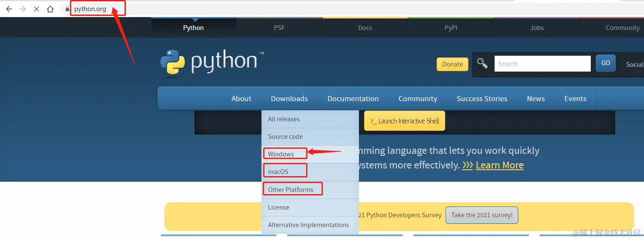Stop page loading with the X icon

(36, 9)
